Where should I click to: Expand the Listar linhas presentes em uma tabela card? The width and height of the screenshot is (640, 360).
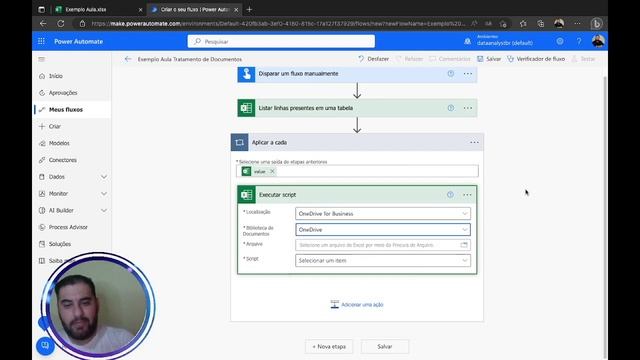coord(357,108)
